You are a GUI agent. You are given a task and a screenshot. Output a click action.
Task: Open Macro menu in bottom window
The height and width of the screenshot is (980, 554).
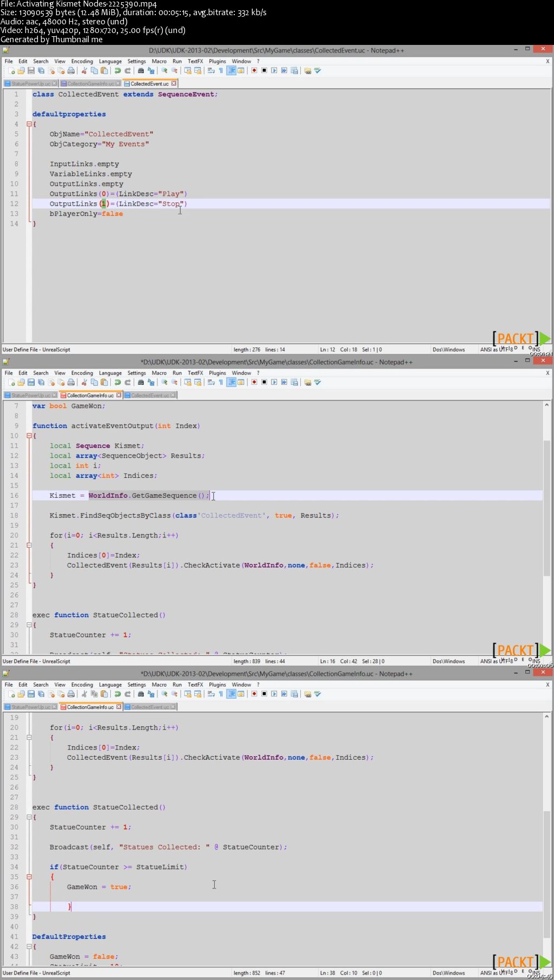159,685
